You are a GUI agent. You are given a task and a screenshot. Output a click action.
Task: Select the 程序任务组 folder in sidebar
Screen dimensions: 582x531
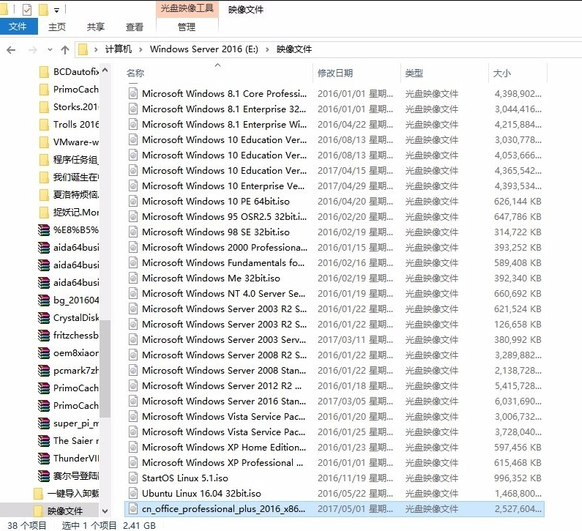(69, 160)
